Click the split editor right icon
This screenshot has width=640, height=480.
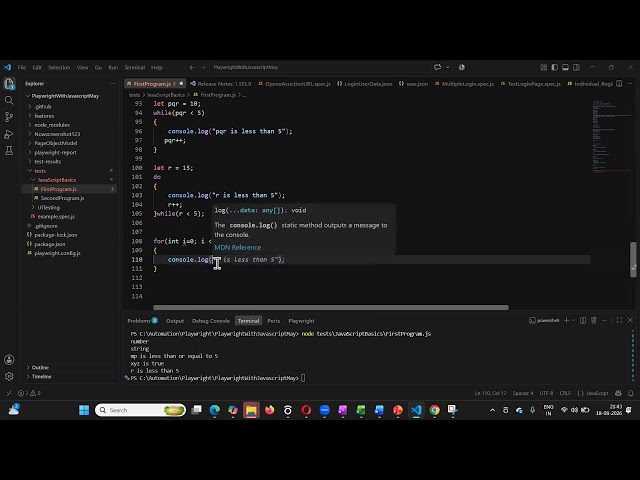coord(619,84)
